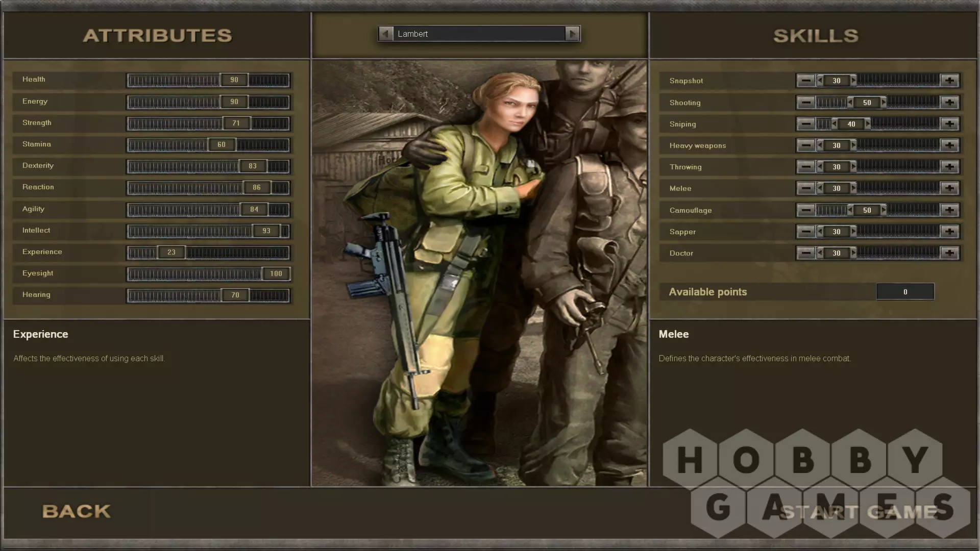
Task: Click the BACK button
Action: coord(77,511)
